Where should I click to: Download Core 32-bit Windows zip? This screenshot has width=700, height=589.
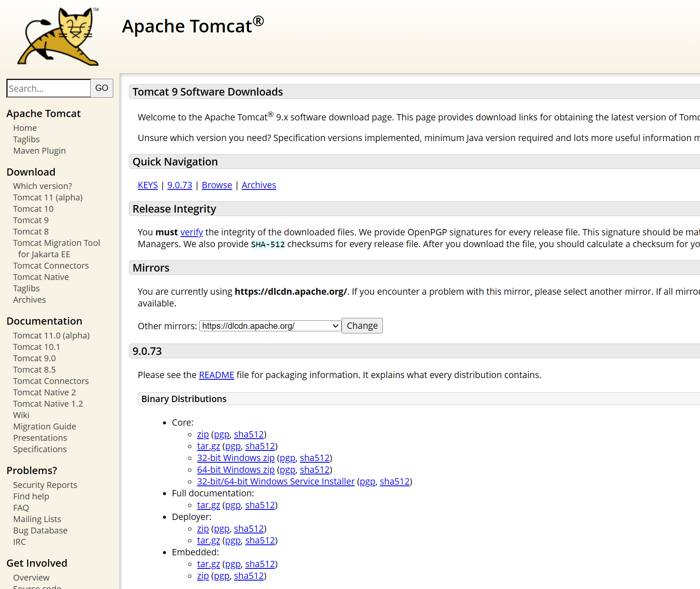tap(236, 458)
